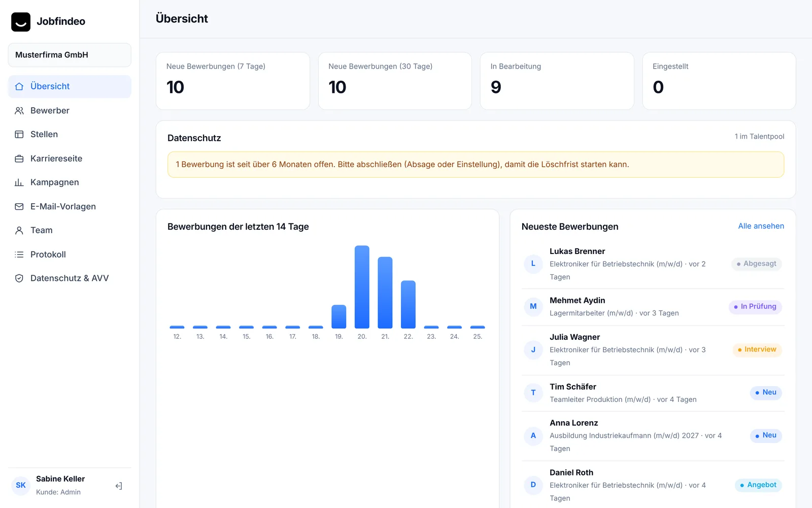812x508 pixels.
Task: Click Mehmet Aydin's In Prüfung status badge
Action: coord(755,307)
